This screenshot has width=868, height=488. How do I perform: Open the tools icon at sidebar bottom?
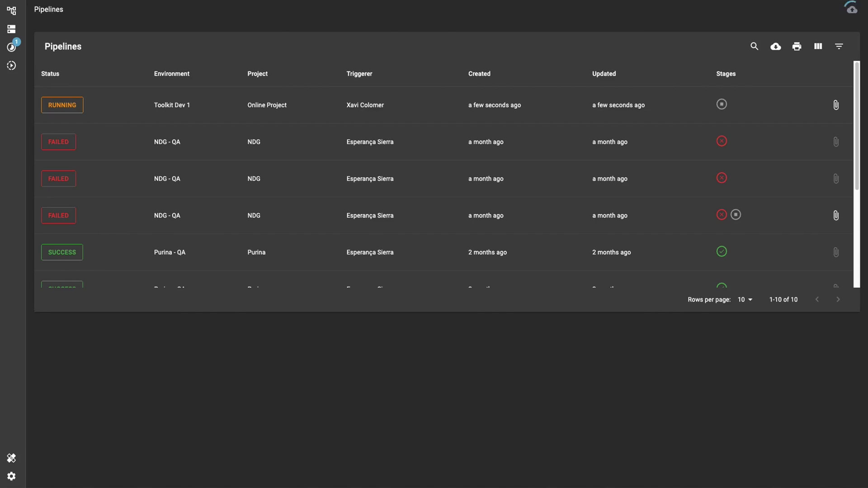click(11, 458)
